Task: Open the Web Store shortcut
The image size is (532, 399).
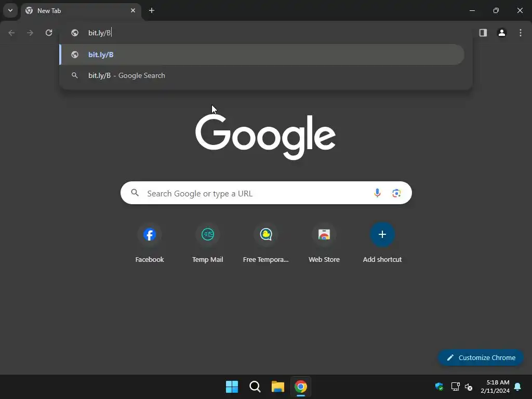Action: point(324,243)
